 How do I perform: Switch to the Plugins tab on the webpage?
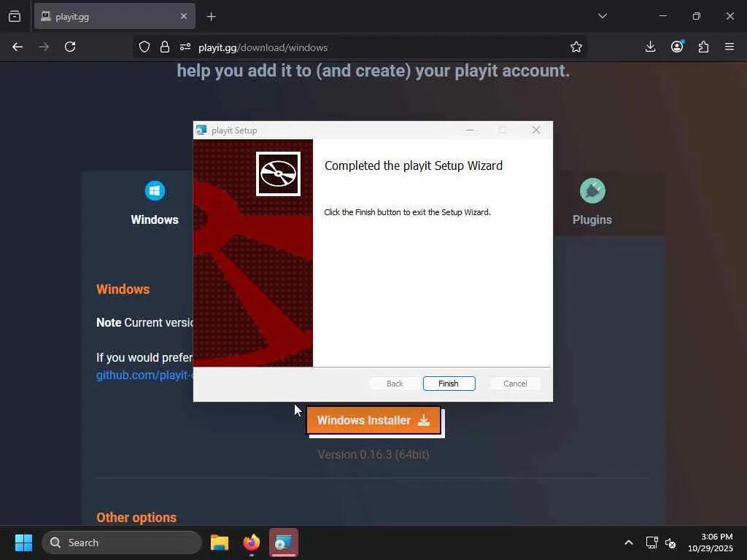tap(592, 203)
